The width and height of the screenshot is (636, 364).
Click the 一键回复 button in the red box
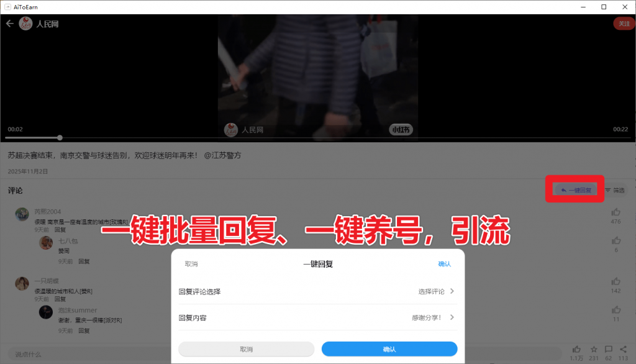[575, 190]
